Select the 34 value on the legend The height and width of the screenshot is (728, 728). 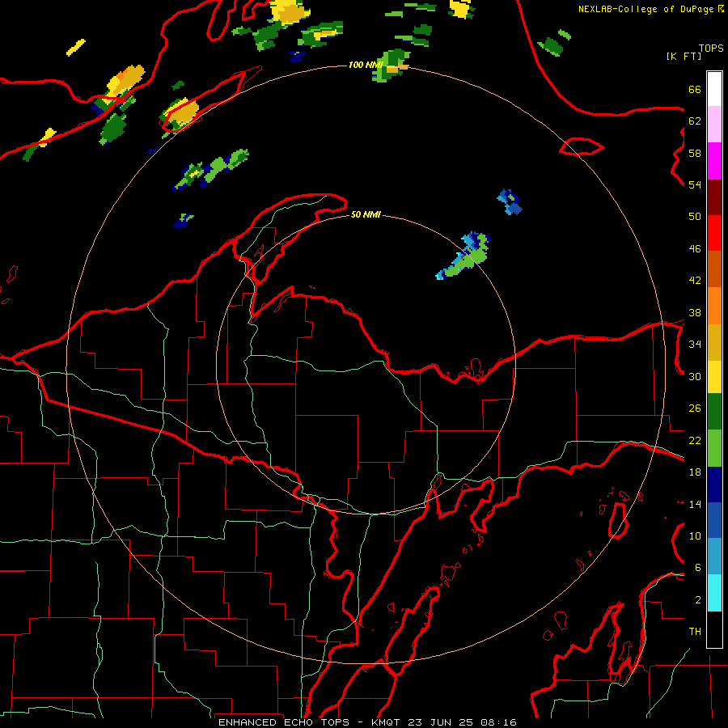(695, 345)
